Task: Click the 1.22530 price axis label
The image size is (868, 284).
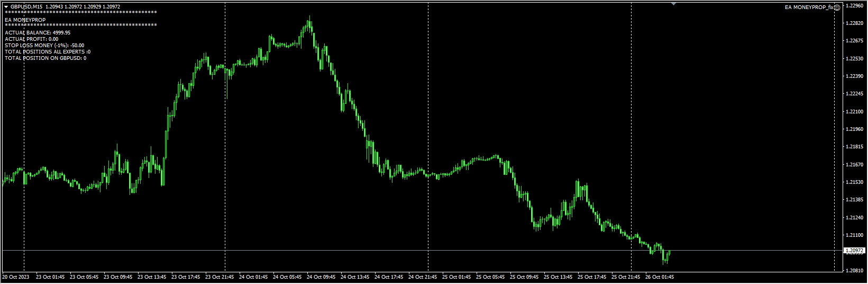Action: click(x=855, y=59)
